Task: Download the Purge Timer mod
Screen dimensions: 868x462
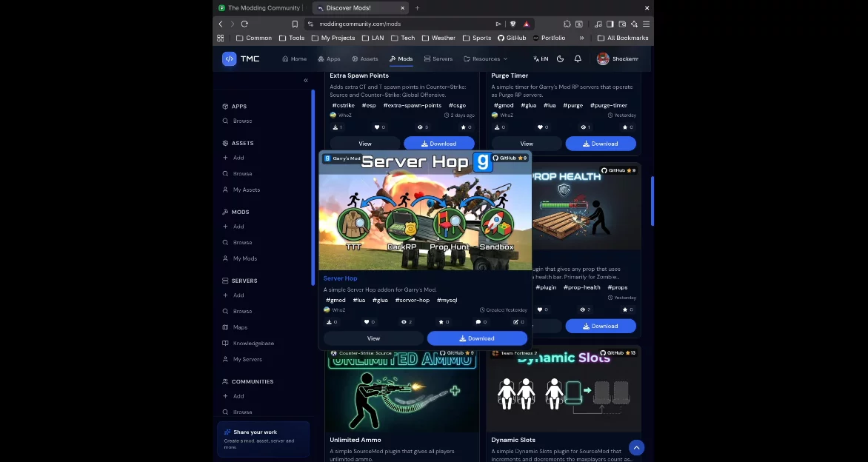Action: pos(600,144)
